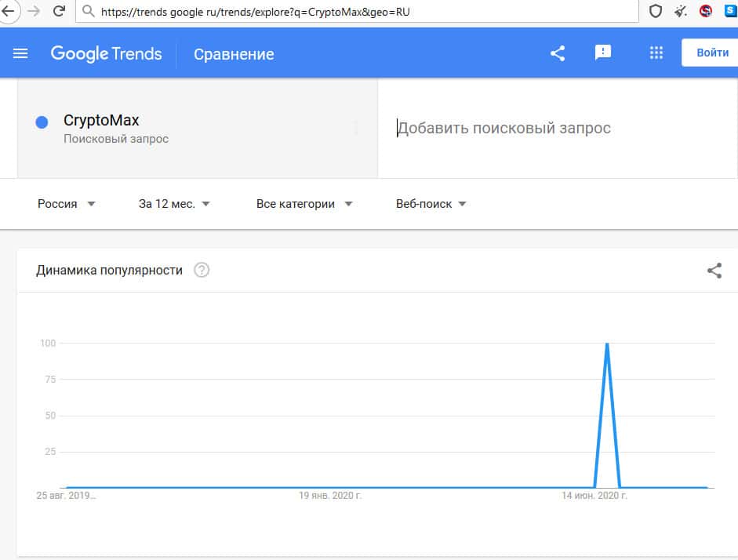Open the Google apps grid
Viewport: 738px width, 560px height.
(x=656, y=53)
